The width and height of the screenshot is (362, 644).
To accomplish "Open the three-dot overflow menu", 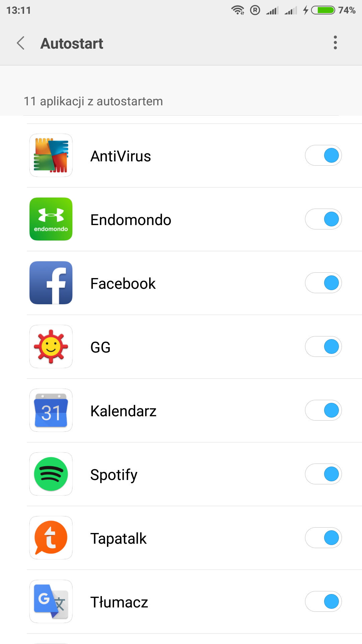I will tap(335, 43).
